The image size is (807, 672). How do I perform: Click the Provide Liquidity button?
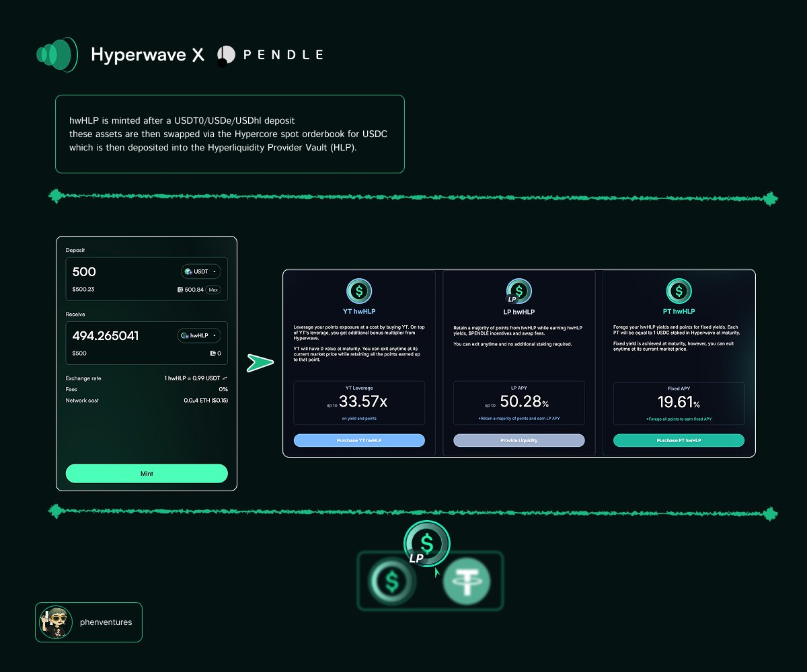pyautogui.click(x=518, y=440)
